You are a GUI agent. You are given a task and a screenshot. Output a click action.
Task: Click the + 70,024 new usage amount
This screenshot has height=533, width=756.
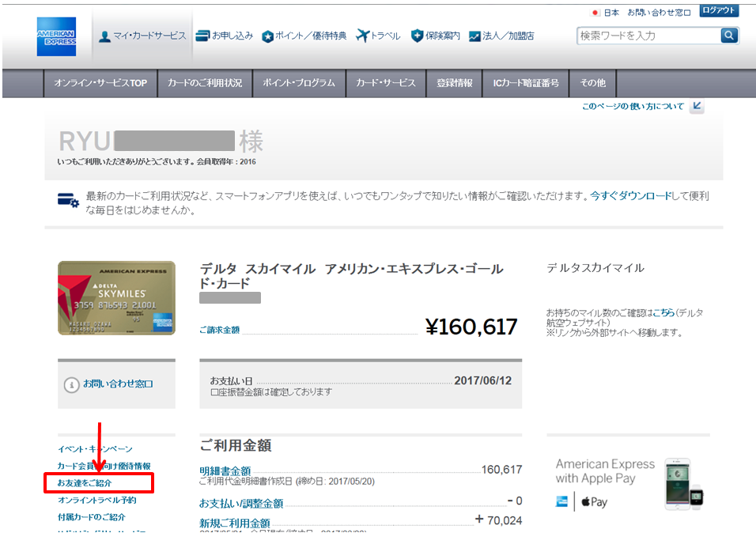[498, 520]
